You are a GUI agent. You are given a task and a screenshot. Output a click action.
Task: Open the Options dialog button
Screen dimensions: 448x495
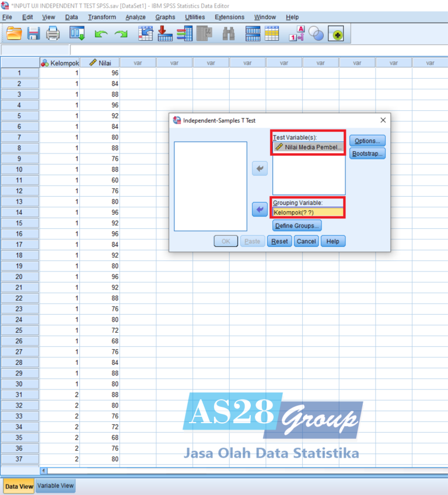pyautogui.click(x=367, y=141)
